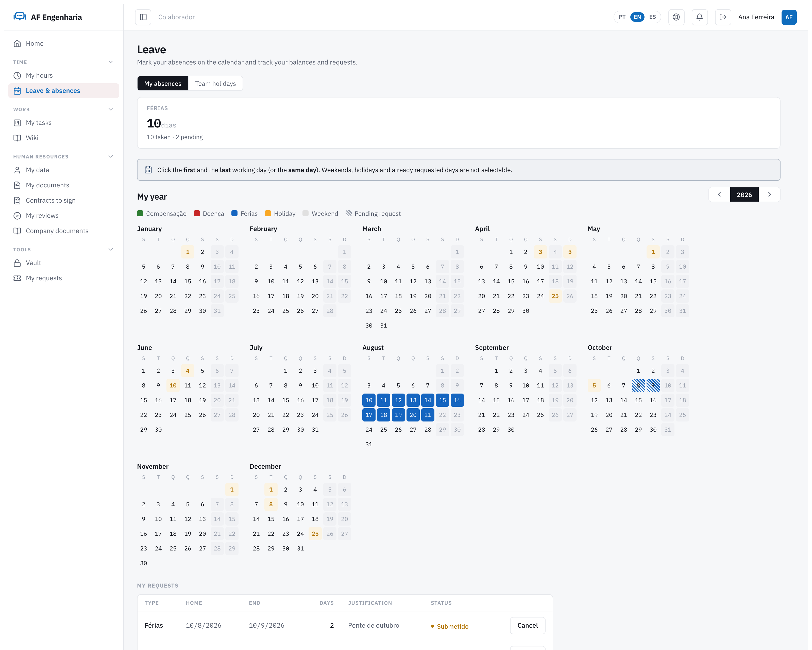Click the Company documents book icon
This screenshot has height=650, width=812.
(17, 231)
